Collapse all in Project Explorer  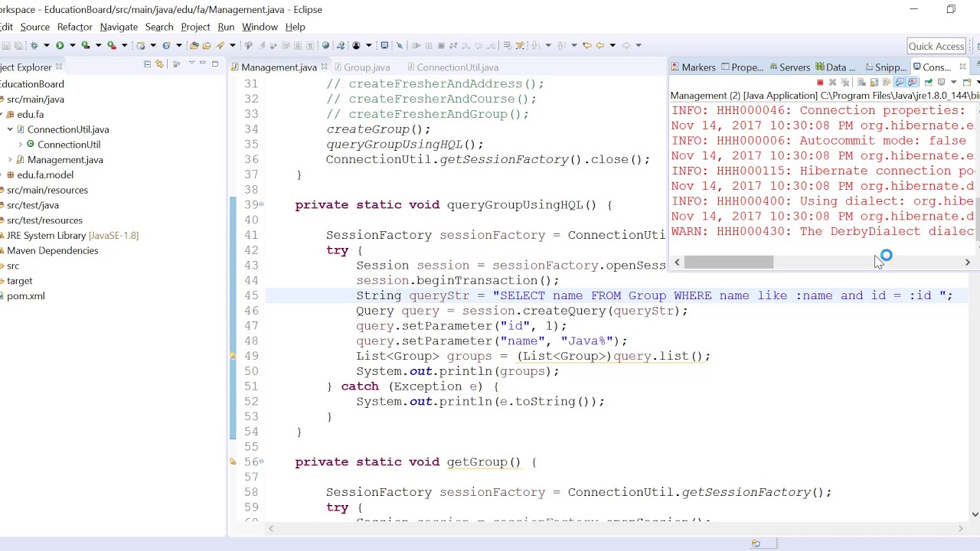[147, 64]
